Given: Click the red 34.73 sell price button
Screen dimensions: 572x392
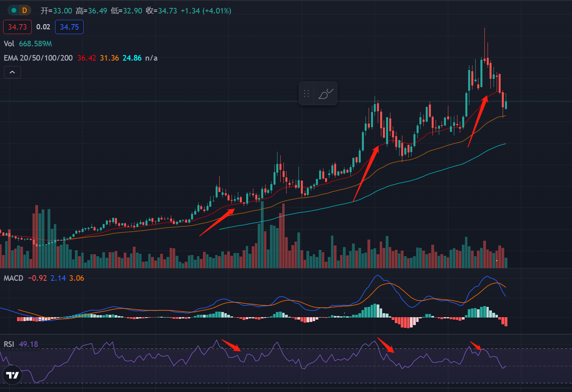Looking at the screenshot, I should pos(17,27).
